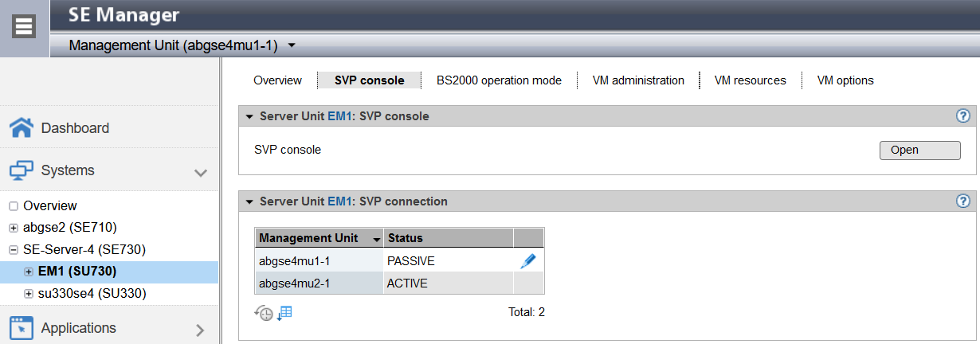Viewport: 980px width, 344px height.
Task: Click the export table icon
Action: [x=284, y=313]
